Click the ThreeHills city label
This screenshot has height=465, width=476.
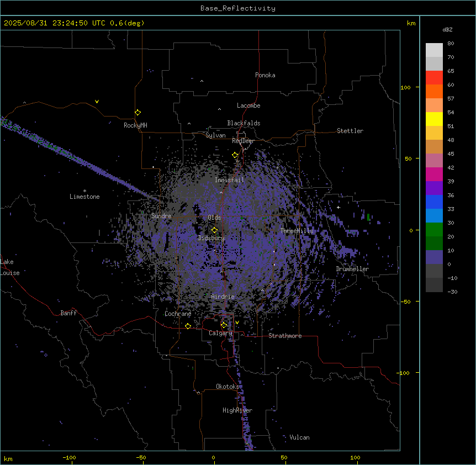point(297,231)
